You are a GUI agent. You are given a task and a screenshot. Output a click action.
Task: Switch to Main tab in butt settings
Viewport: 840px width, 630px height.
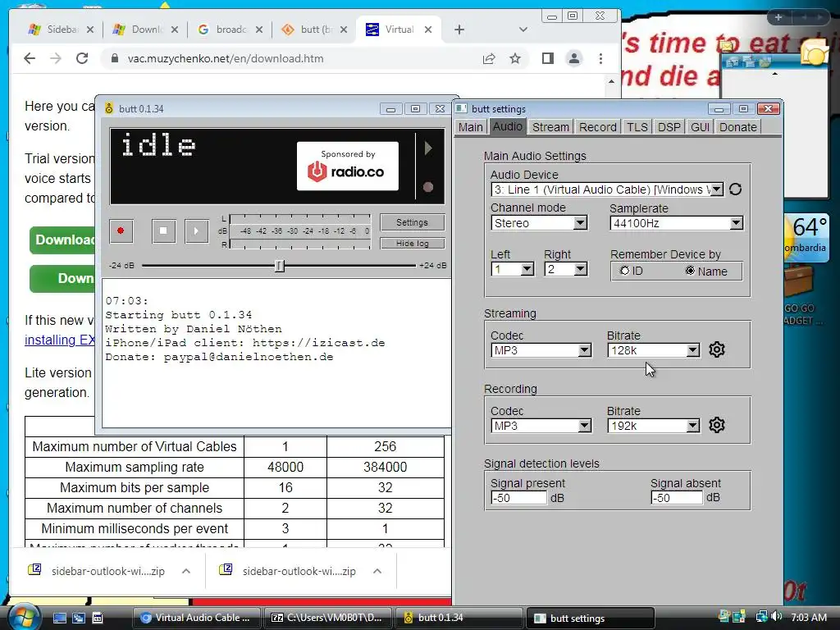pos(470,127)
